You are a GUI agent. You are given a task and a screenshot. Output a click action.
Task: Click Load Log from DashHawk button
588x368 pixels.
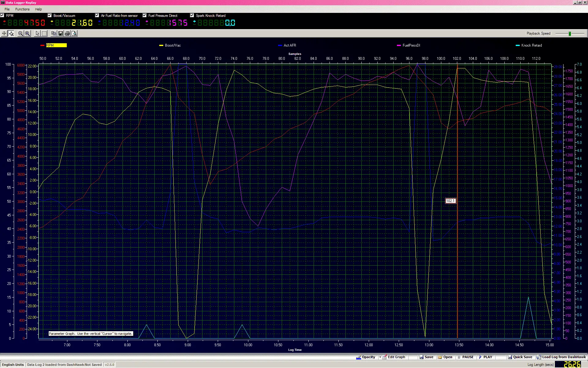pos(561,357)
